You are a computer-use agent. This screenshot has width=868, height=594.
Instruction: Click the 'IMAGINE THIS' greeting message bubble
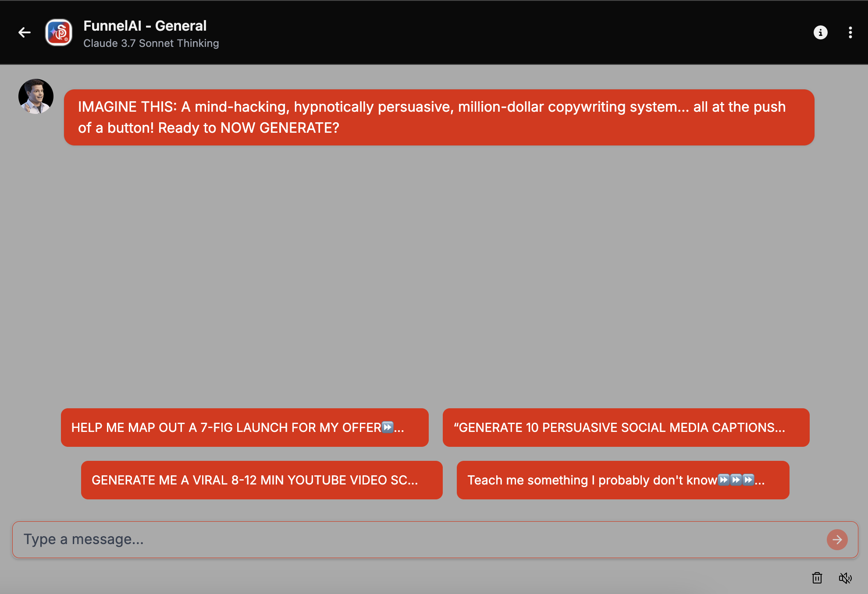point(438,117)
